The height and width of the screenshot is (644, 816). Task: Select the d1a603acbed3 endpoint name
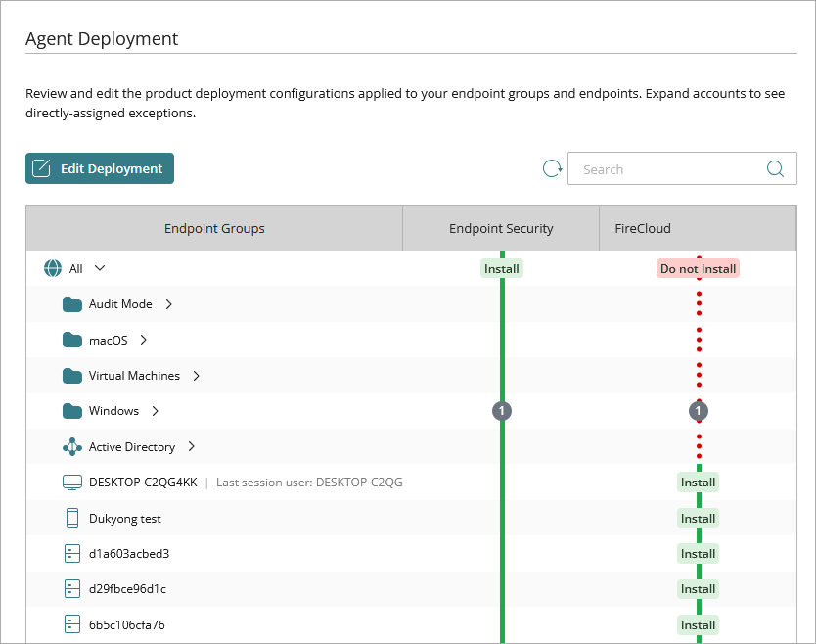pos(129,553)
